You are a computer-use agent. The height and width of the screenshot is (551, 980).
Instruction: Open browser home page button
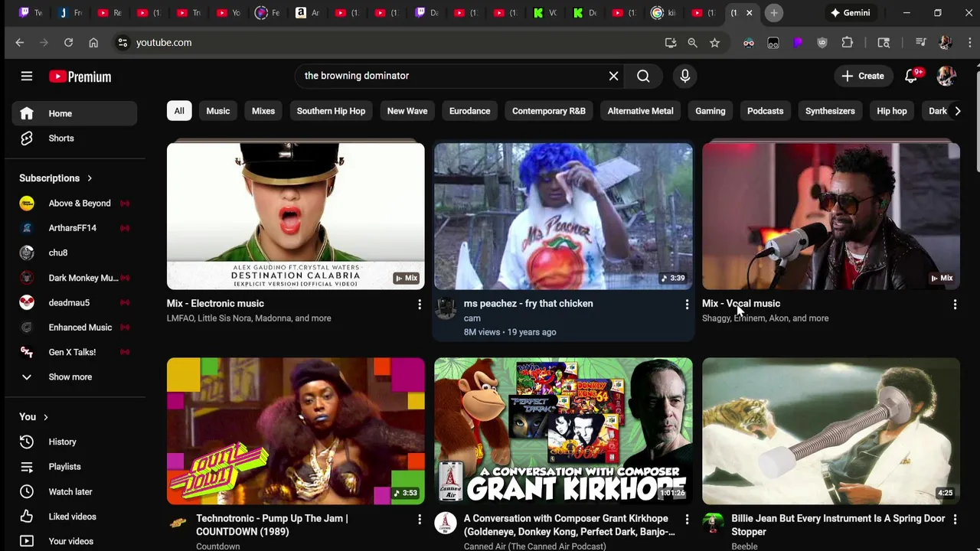[x=93, y=43]
